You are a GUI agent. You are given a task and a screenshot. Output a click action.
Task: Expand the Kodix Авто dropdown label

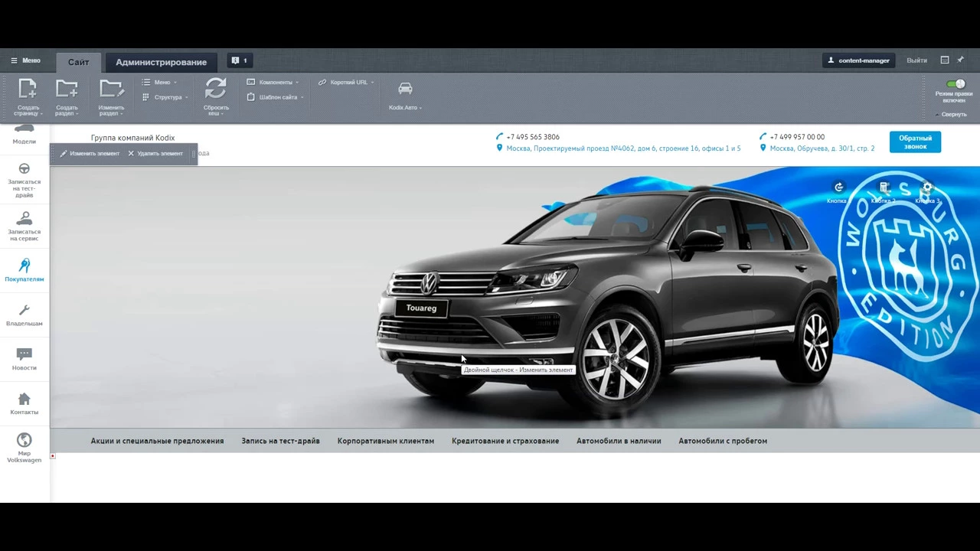(x=405, y=107)
